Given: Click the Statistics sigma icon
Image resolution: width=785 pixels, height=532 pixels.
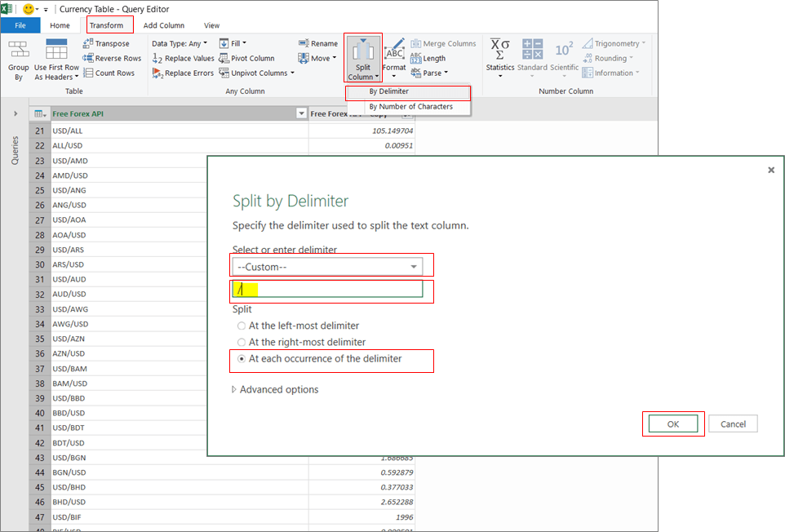Looking at the screenshot, I should click(x=499, y=49).
